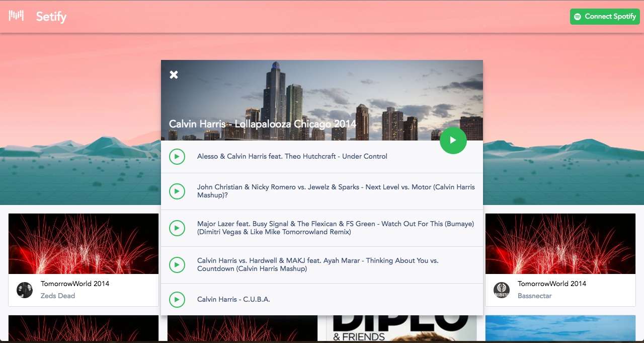Viewport: 644px width, 343px height.
Task: Open the Zeds Dead TomorrowWorld 2014 fireworks thumbnail
Action: (84, 244)
